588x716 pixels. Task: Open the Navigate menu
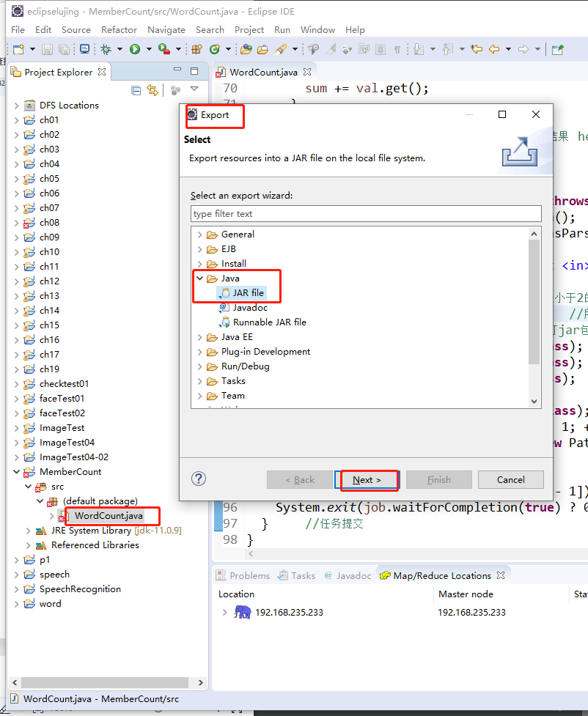166,30
